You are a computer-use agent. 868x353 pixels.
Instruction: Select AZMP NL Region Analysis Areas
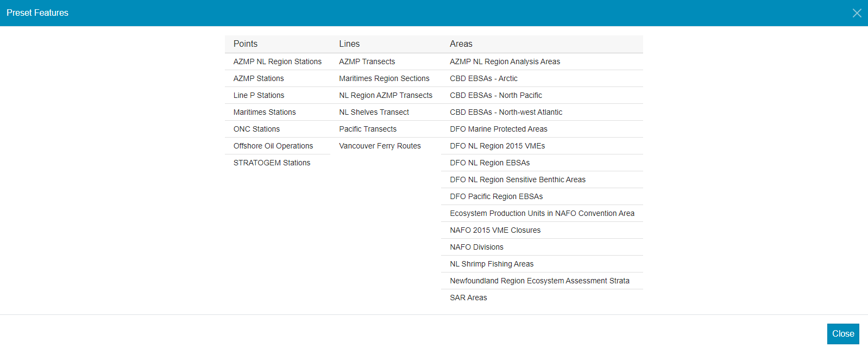coord(542,61)
